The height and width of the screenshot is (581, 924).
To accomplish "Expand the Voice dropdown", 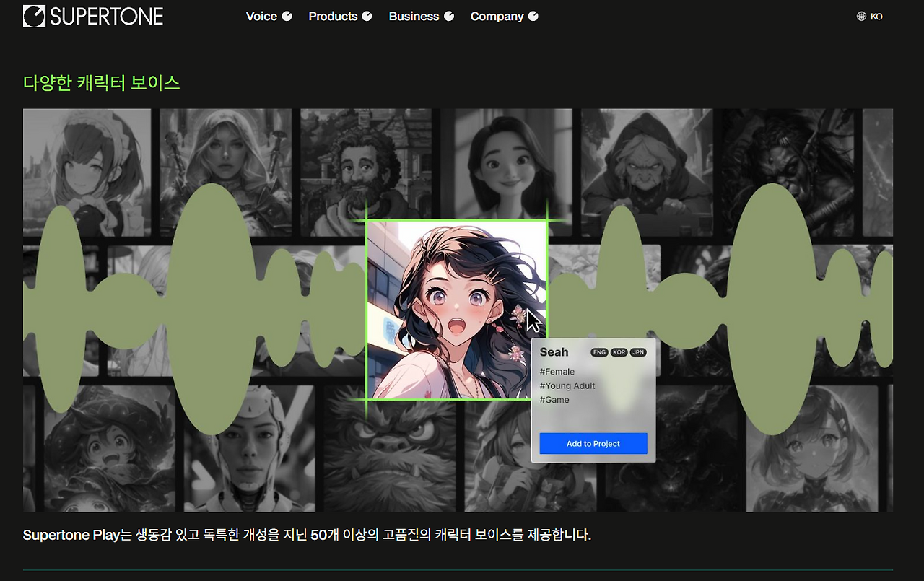I will [x=261, y=16].
